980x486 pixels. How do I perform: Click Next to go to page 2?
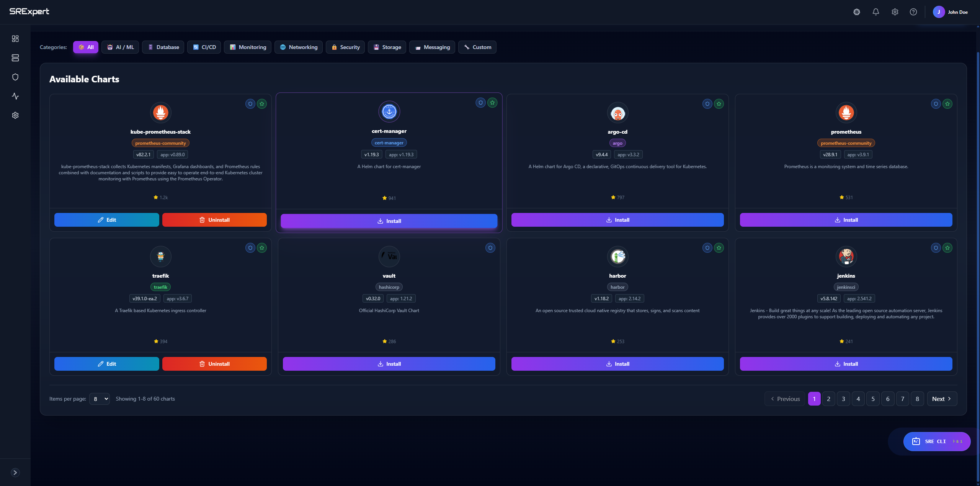tap(941, 399)
